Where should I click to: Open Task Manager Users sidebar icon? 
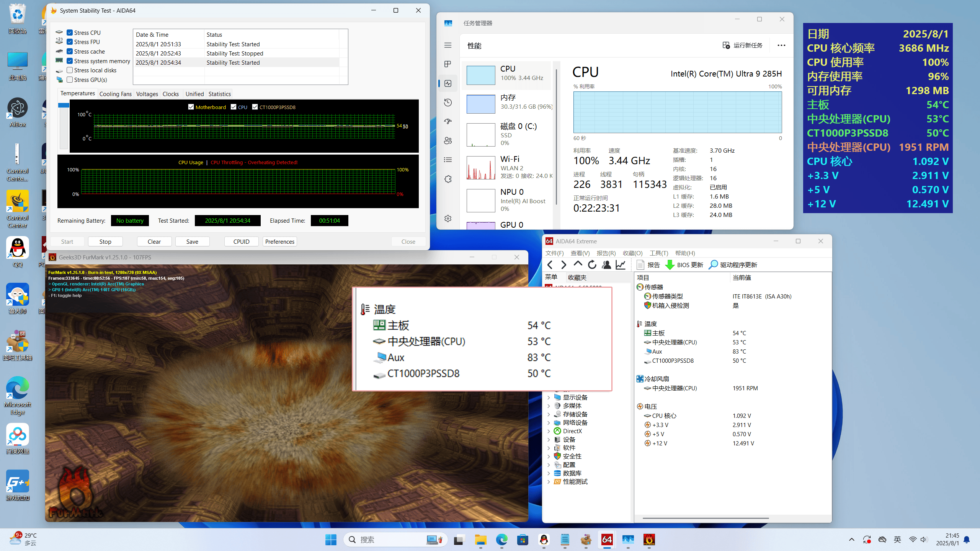[x=448, y=141]
